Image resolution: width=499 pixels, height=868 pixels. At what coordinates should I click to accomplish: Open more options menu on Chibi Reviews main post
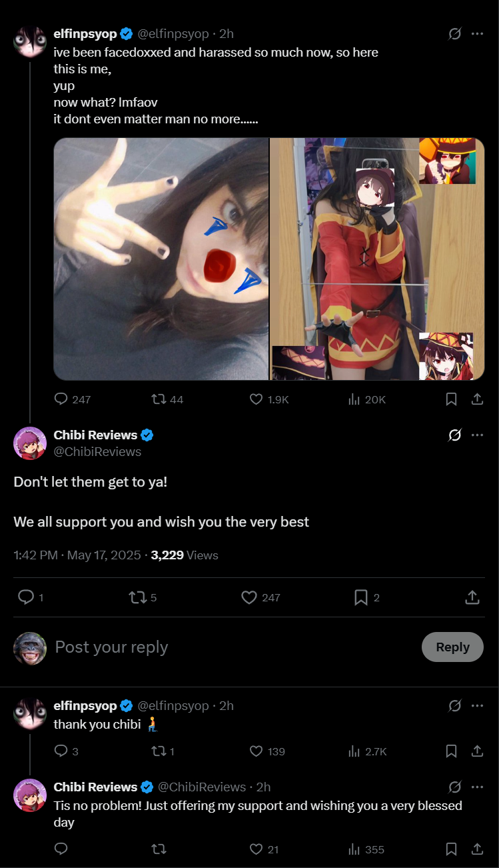[477, 435]
